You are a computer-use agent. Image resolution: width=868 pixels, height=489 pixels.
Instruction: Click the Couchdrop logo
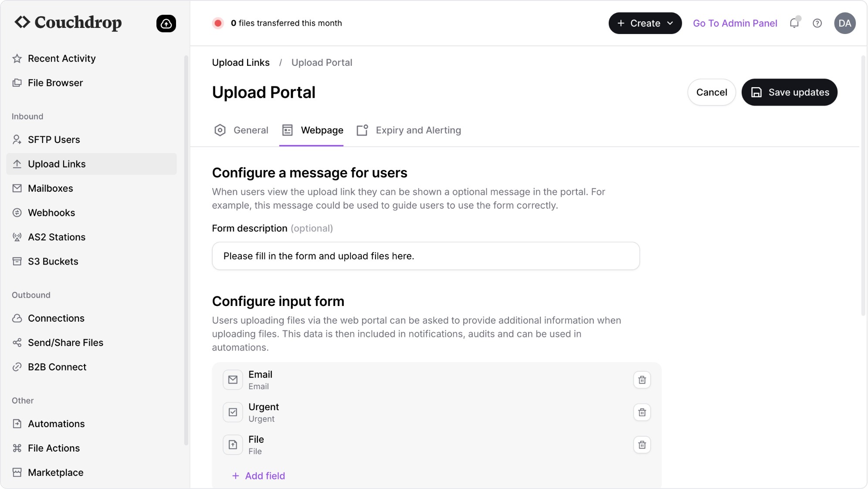(68, 23)
